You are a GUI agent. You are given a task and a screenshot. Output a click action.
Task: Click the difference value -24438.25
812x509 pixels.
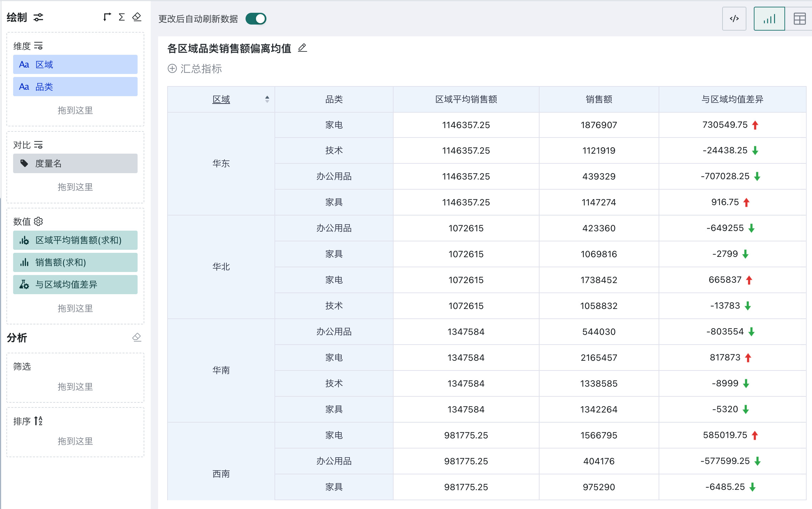(725, 151)
